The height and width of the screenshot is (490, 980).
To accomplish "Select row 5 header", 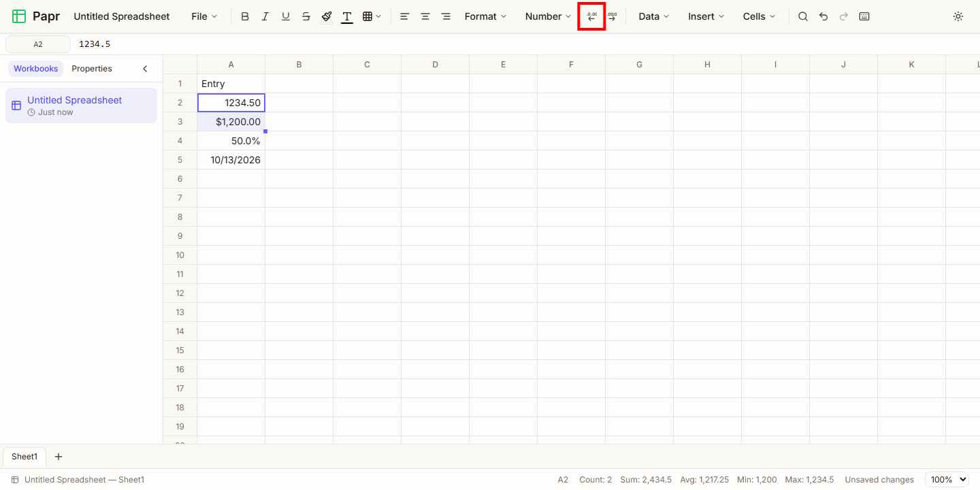I will (x=180, y=160).
